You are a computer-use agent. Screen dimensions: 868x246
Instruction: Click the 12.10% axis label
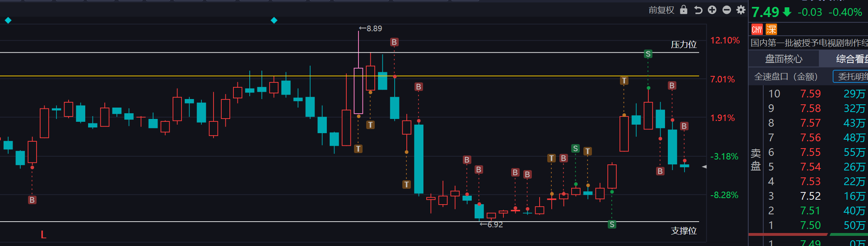click(x=725, y=41)
